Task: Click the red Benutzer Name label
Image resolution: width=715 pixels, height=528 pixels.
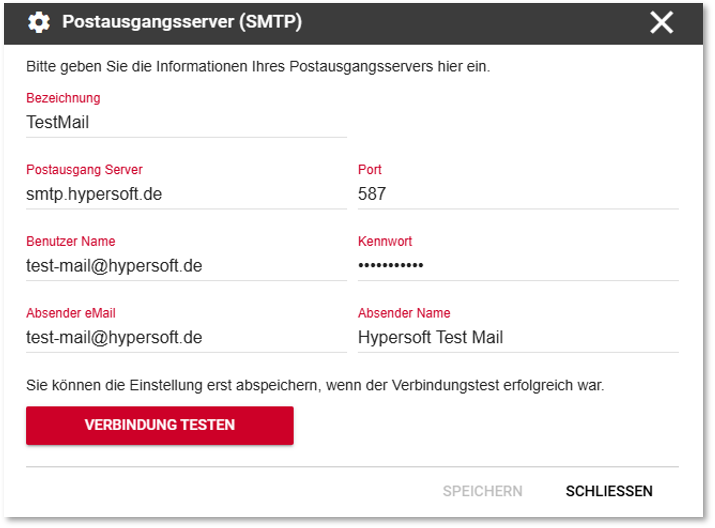Action: [x=71, y=241]
